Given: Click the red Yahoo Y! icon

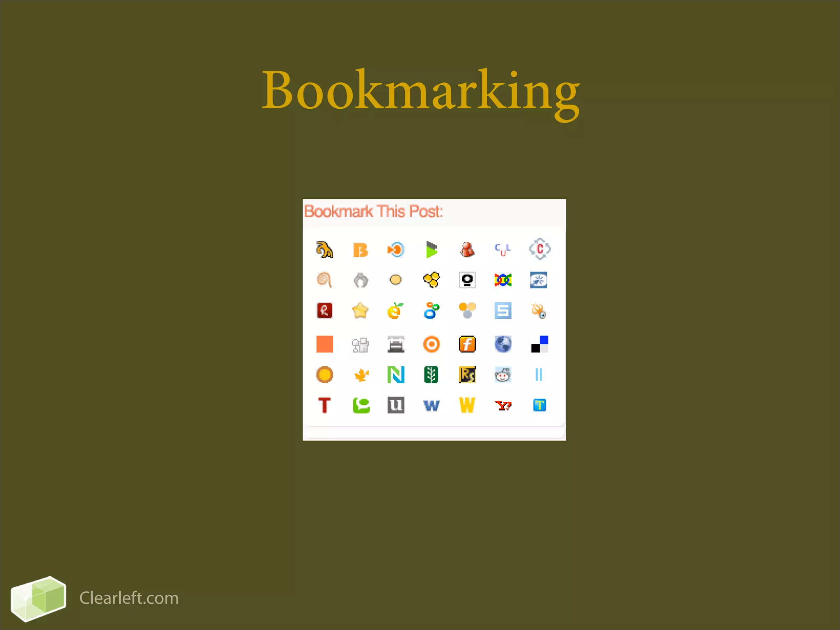Looking at the screenshot, I should (503, 406).
